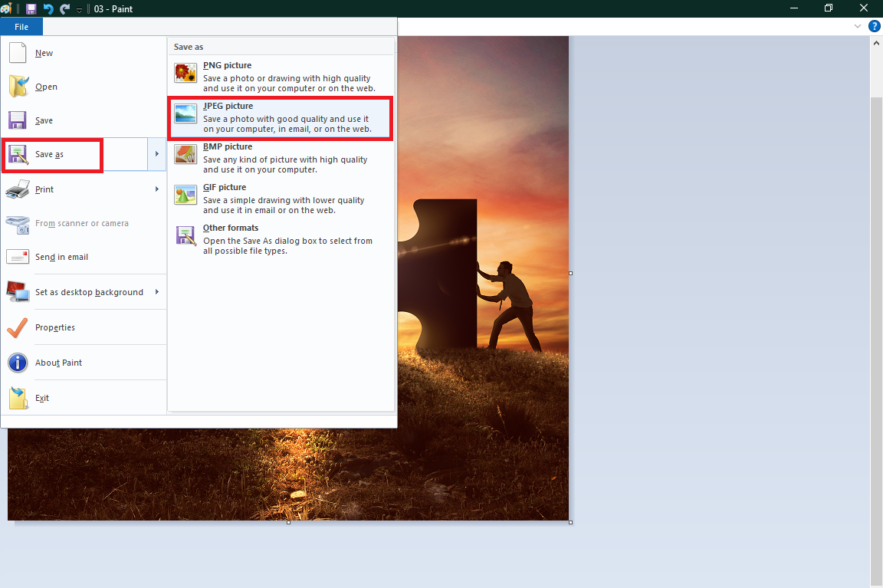883x588 pixels.
Task: Click the JPEG picture icon
Action: click(185, 113)
